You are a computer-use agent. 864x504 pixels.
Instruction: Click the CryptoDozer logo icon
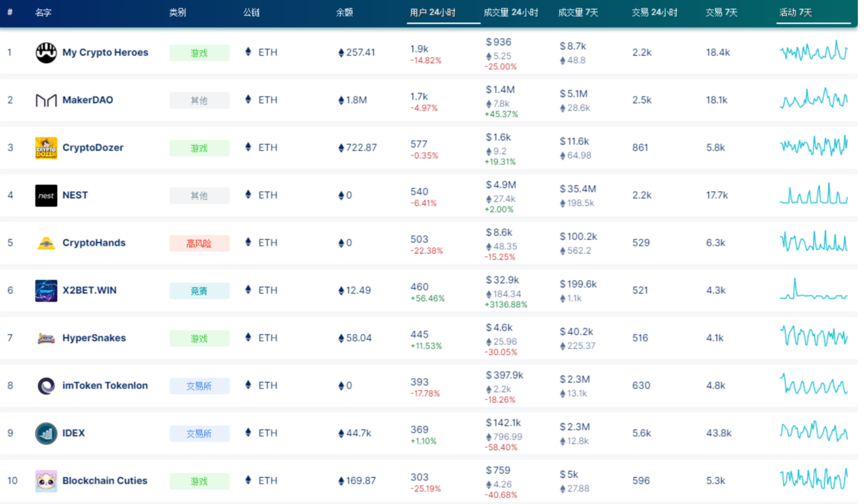point(46,148)
